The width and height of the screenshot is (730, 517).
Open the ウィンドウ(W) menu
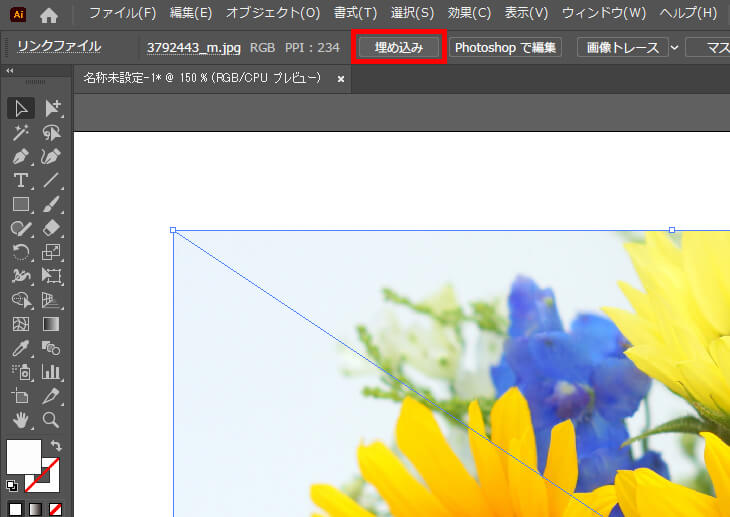[x=604, y=13]
